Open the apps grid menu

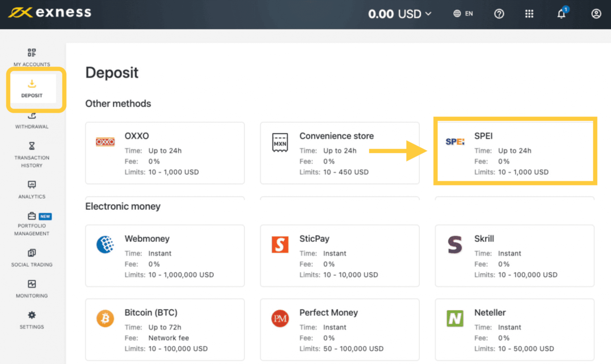529,14
